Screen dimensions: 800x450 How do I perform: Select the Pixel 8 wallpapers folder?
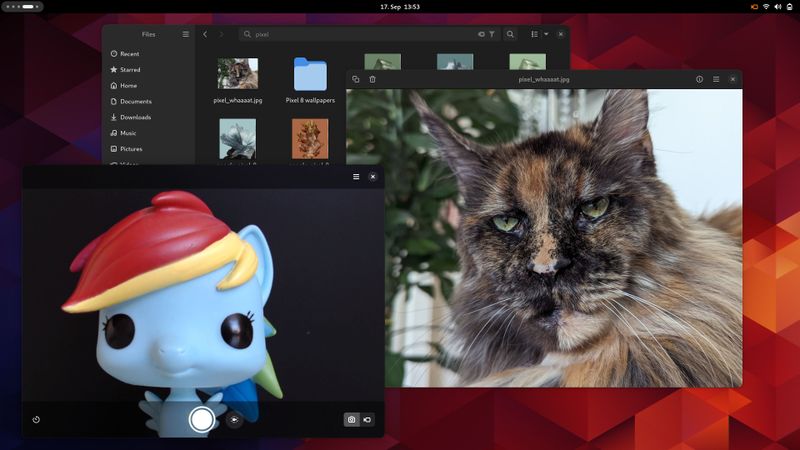click(310, 80)
